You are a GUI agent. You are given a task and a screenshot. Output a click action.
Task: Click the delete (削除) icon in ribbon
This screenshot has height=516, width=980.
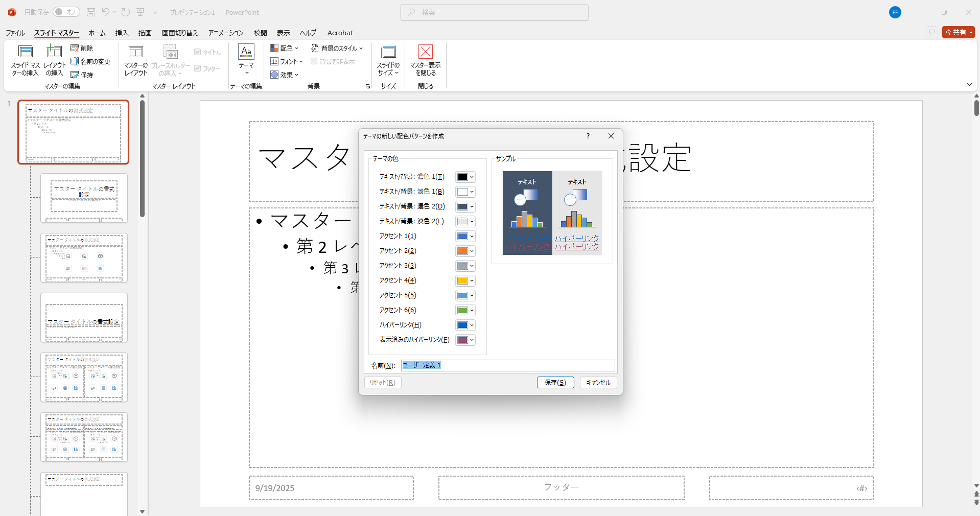(75, 48)
